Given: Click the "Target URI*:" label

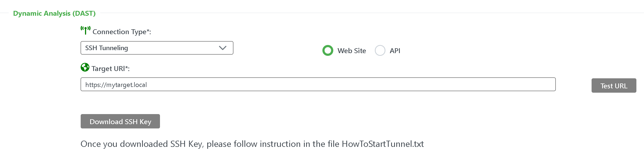Looking at the screenshot, I should (x=111, y=69).
